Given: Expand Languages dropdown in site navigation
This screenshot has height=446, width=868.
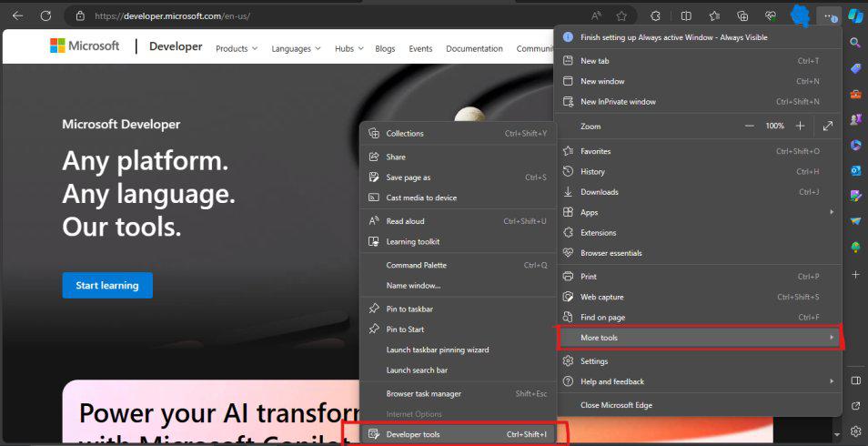Looking at the screenshot, I should coord(296,49).
